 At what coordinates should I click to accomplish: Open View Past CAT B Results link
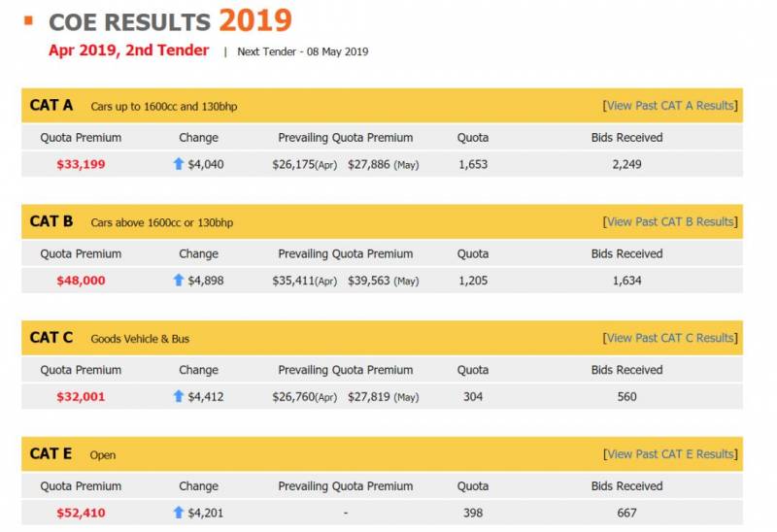coord(670,221)
